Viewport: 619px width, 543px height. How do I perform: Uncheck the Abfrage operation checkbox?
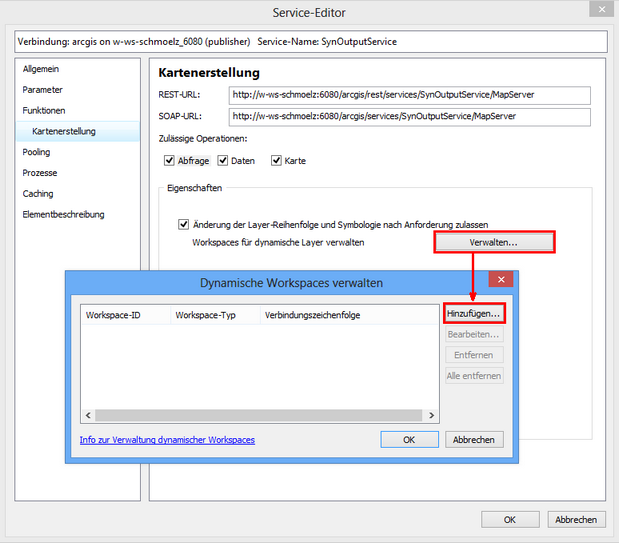point(169,161)
